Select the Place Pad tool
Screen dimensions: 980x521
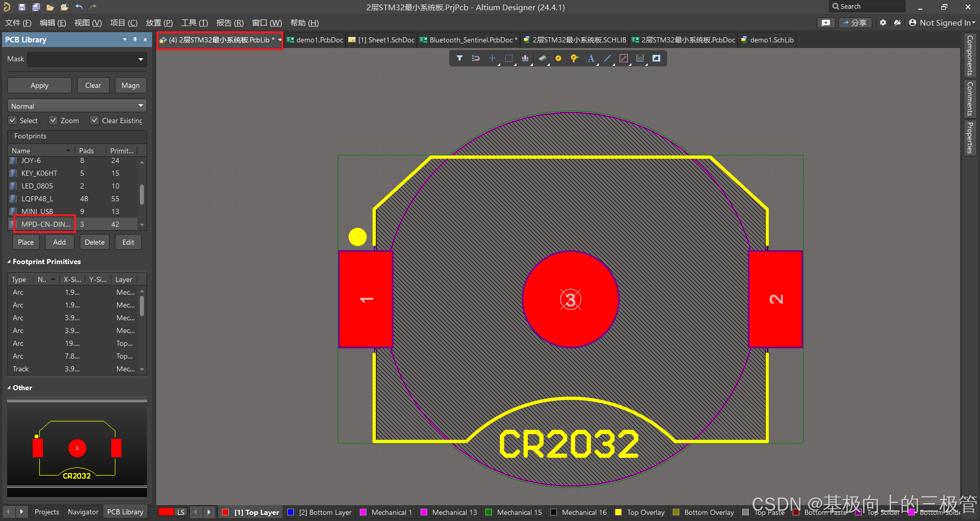(558, 58)
